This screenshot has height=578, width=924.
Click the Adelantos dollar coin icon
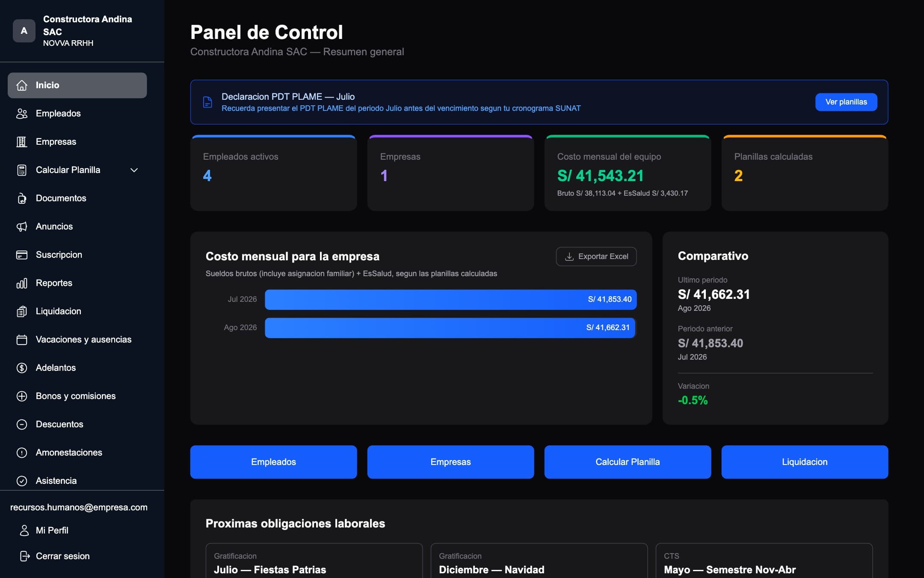pyautogui.click(x=22, y=368)
